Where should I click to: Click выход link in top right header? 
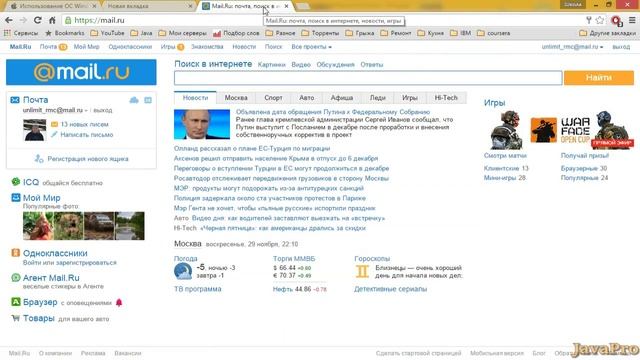(621, 47)
